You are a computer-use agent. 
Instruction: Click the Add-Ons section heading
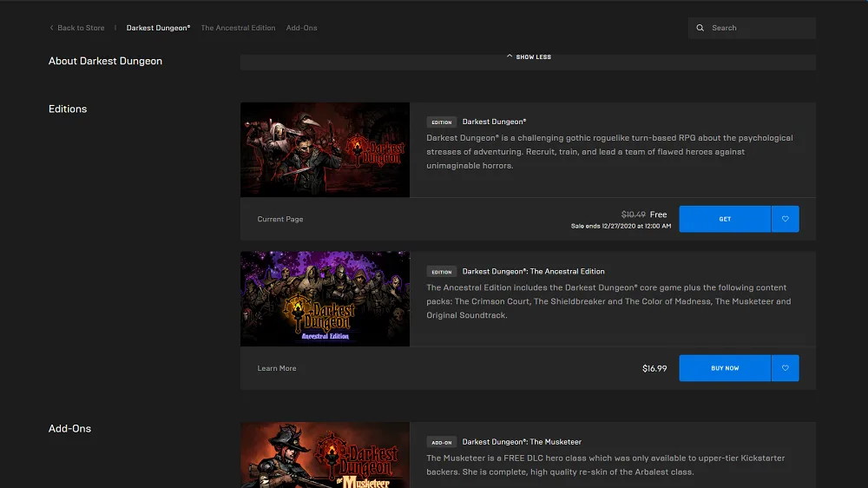pyautogui.click(x=69, y=428)
